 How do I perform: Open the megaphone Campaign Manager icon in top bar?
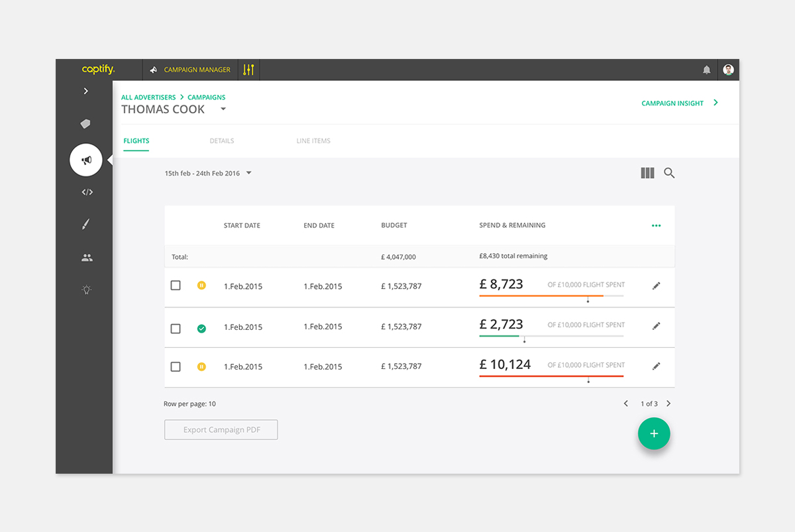pyautogui.click(x=154, y=70)
